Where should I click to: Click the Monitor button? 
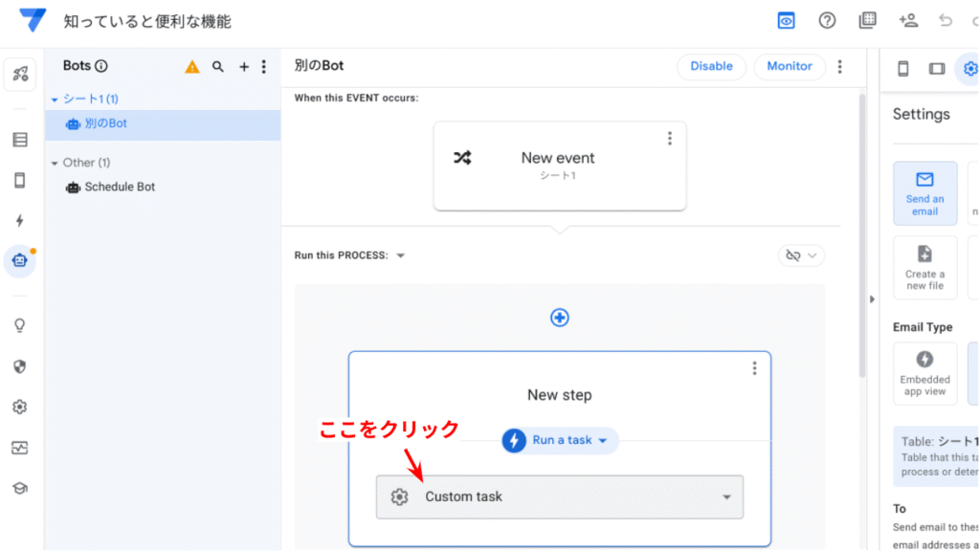pos(790,66)
